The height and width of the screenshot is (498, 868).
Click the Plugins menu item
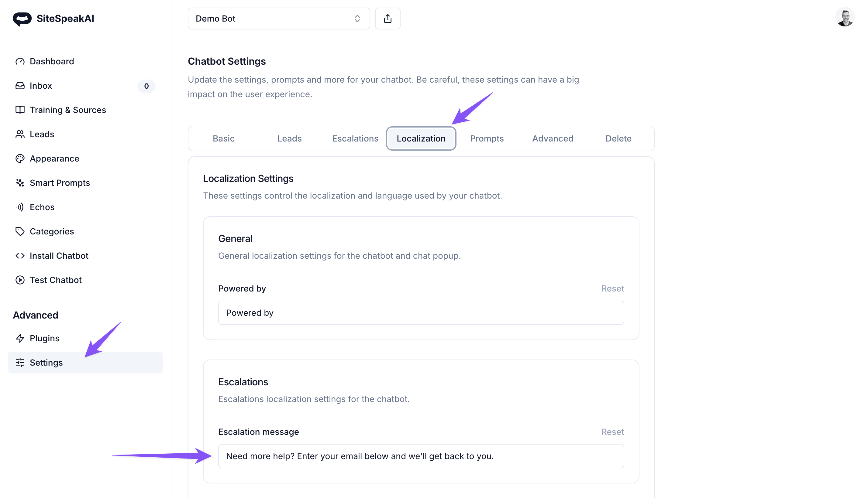tap(44, 338)
